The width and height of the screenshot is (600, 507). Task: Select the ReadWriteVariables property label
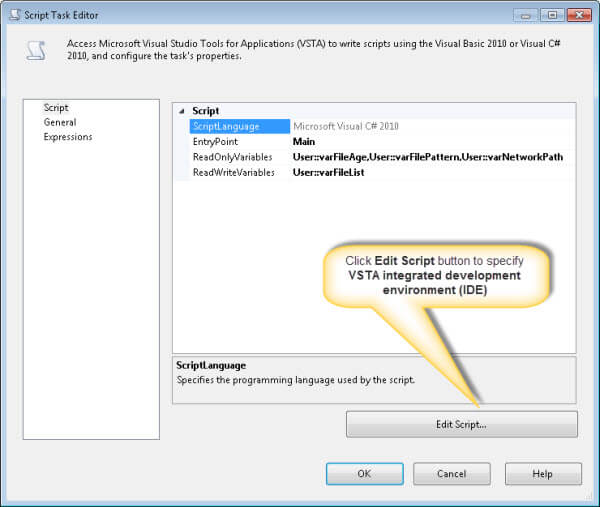pos(233,173)
